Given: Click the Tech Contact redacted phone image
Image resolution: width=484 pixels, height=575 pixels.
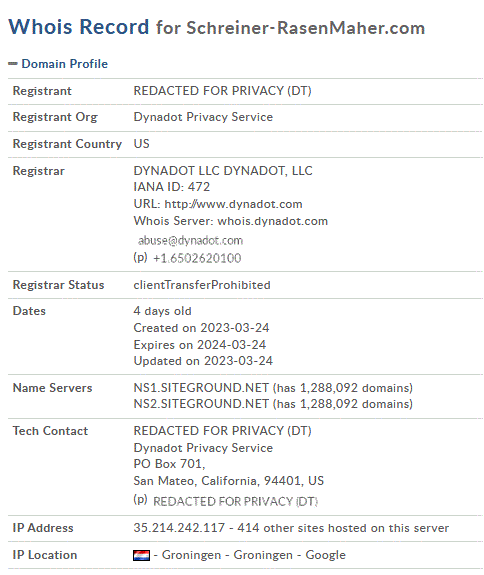Looking at the screenshot, I should point(235,501).
